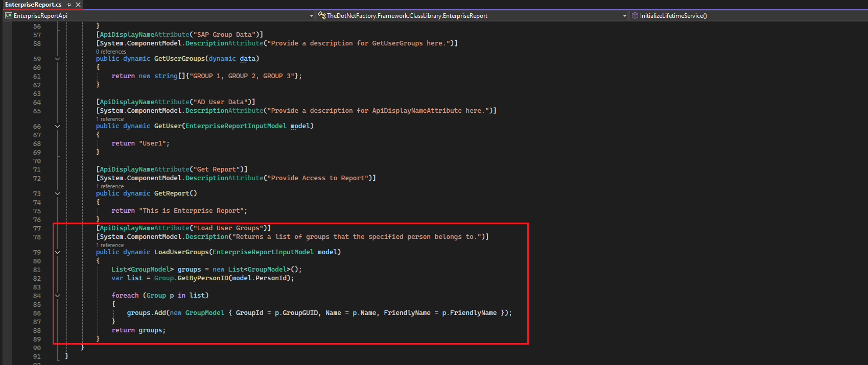Close the EnterpriseReport.cs tab
This screenshot has height=365, width=868.
click(78, 5)
